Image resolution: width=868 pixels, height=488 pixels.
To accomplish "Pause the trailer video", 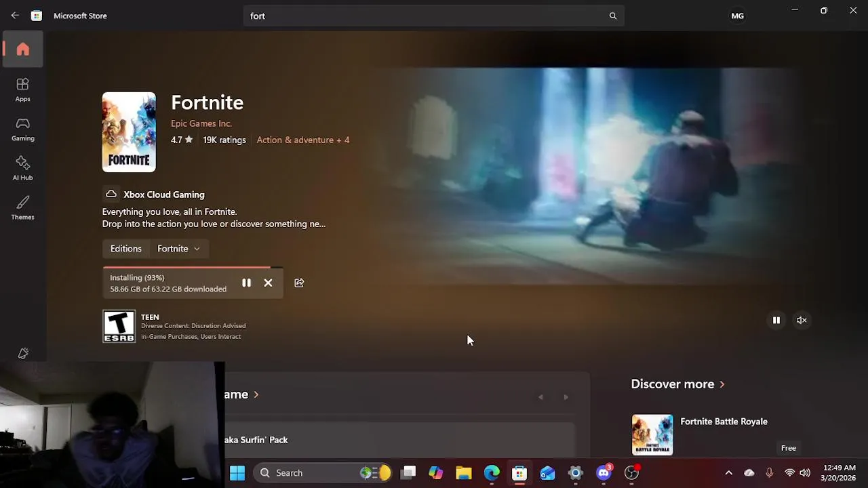I will click(776, 320).
